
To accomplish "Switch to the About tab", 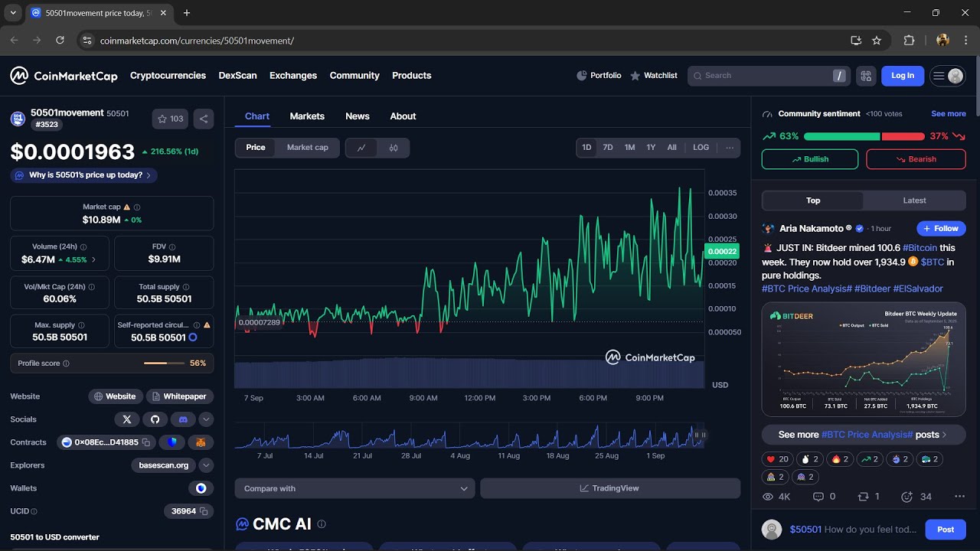I will 403,116.
